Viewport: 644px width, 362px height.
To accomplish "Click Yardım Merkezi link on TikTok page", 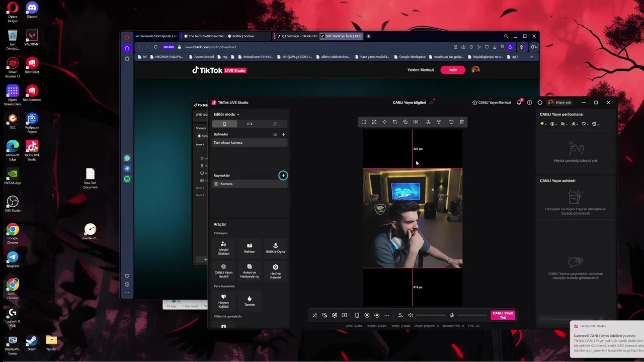I will (421, 70).
